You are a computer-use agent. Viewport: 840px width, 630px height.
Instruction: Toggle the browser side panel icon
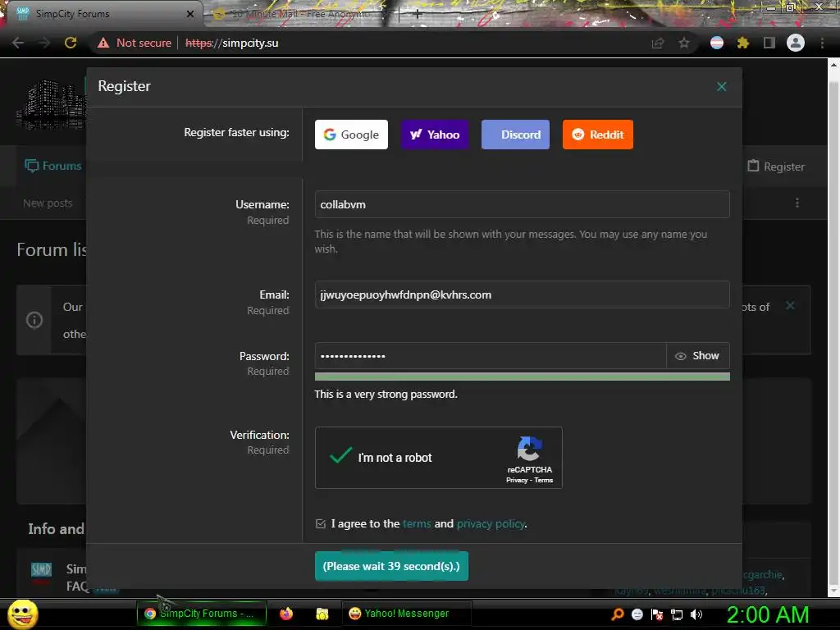(769, 43)
